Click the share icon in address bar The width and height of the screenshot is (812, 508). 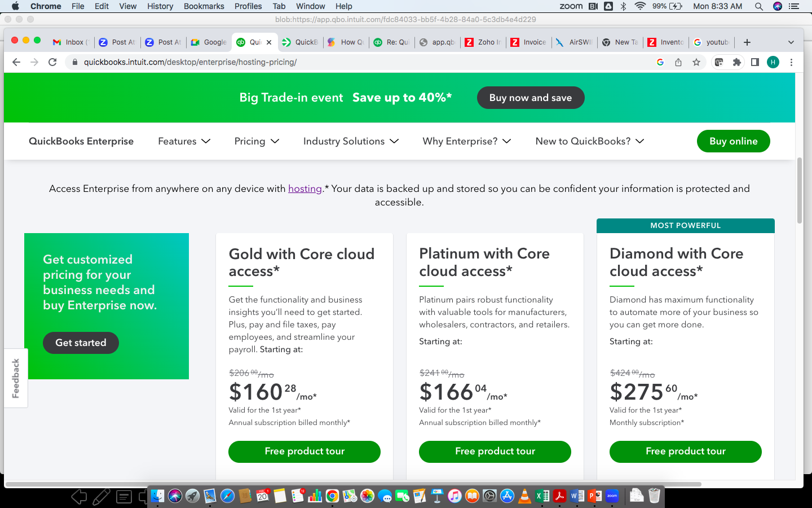pos(678,62)
